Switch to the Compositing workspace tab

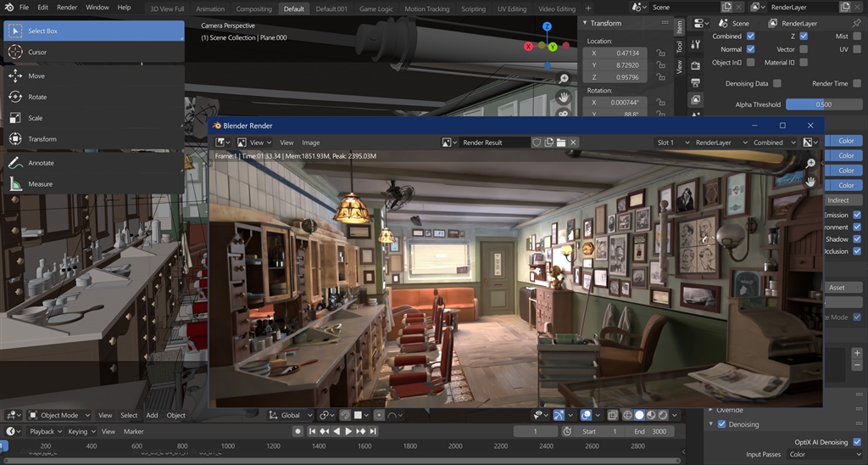[x=253, y=8]
